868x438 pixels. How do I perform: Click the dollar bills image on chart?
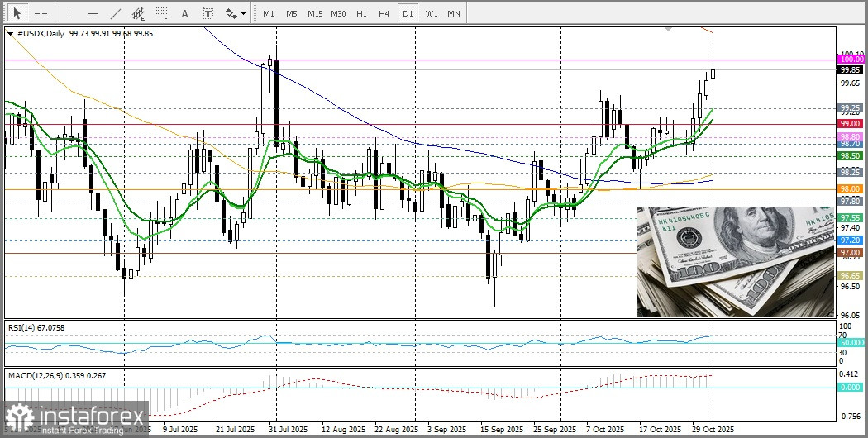[x=736, y=261]
